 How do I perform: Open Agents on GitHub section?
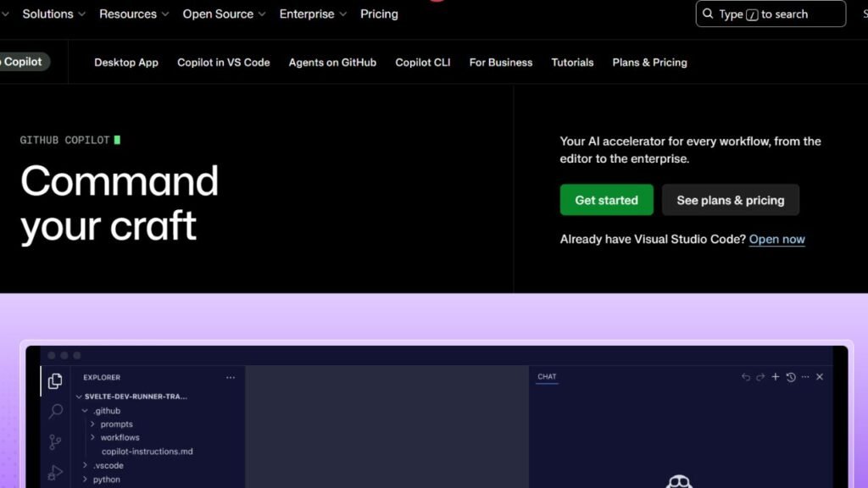332,63
